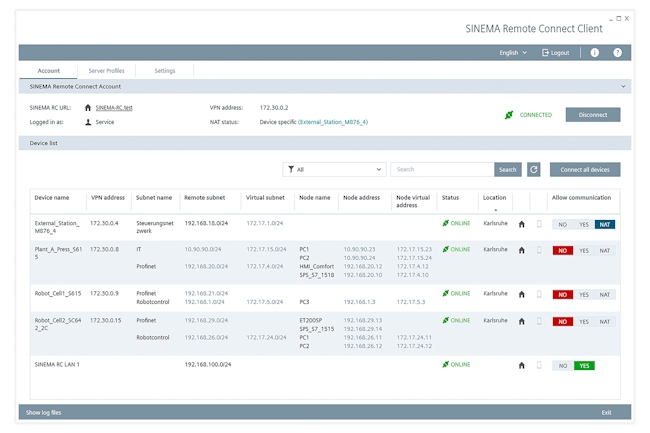Click home icon for SINEMA RC LAN 1

point(521,366)
